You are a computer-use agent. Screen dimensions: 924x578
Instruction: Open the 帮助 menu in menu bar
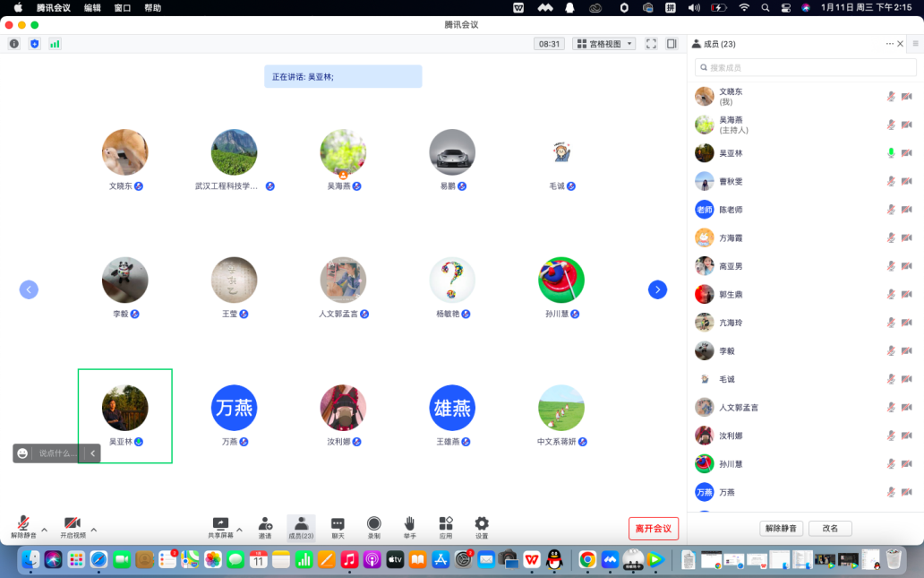click(153, 8)
